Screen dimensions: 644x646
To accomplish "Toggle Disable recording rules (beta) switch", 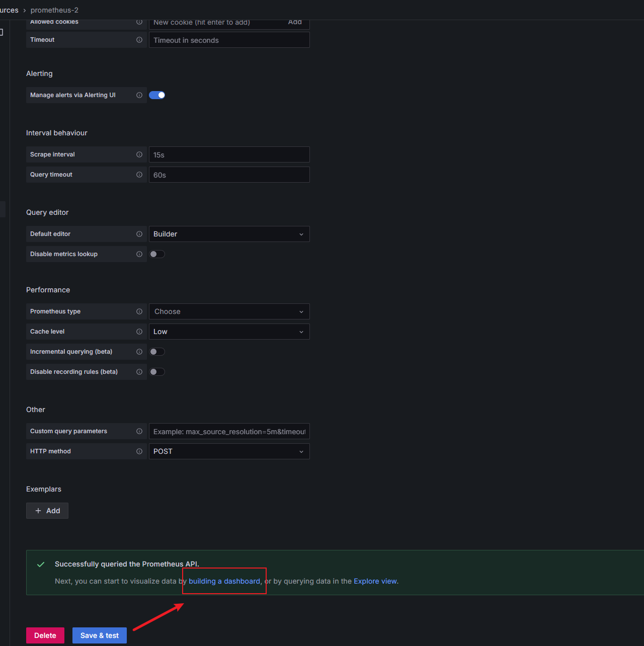I will [x=157, y=372].
